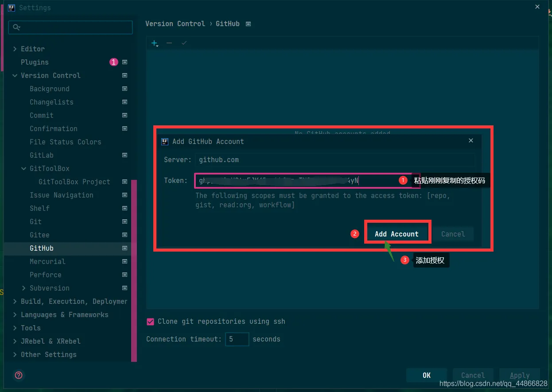
Task: Click the project icon beside the Version Control row
Action: pos(124,75)
